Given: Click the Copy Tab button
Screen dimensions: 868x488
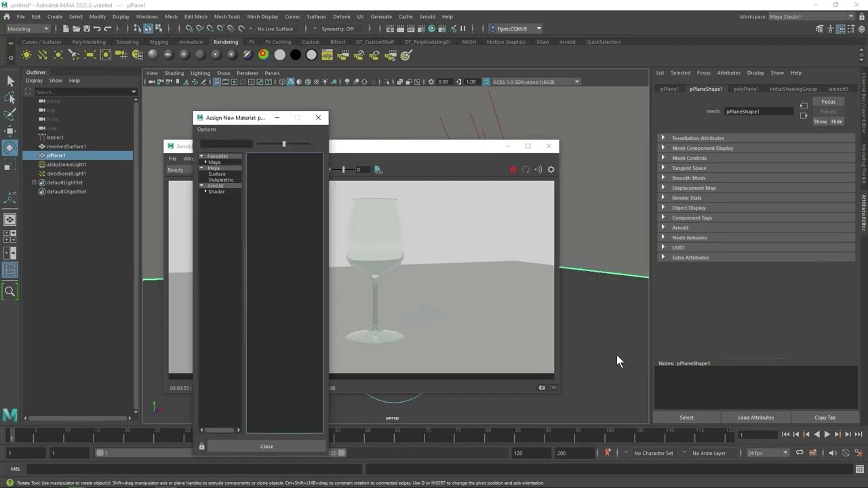Looking at the screenshot, I should (x=825, y=418).
